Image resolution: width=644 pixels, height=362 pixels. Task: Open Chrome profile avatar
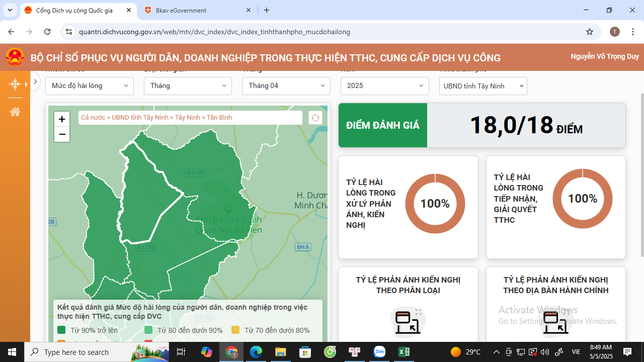point(615,32)
